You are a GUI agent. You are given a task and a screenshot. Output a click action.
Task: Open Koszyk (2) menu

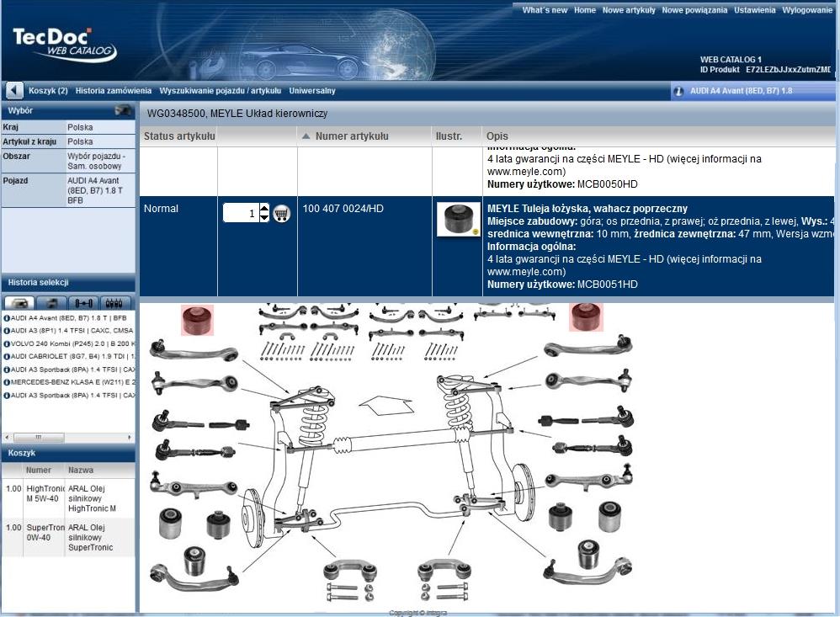[48, 91]
